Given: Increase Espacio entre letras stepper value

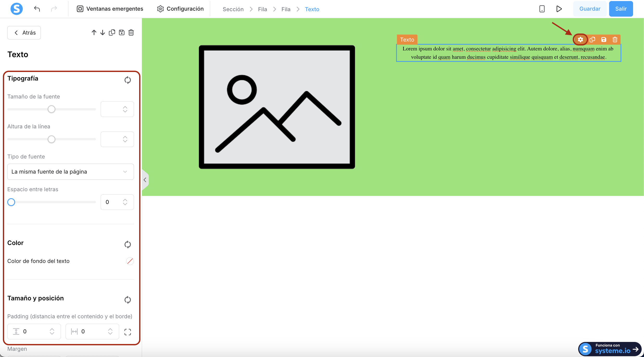Looking at the screenshot, I should [125, 200].
